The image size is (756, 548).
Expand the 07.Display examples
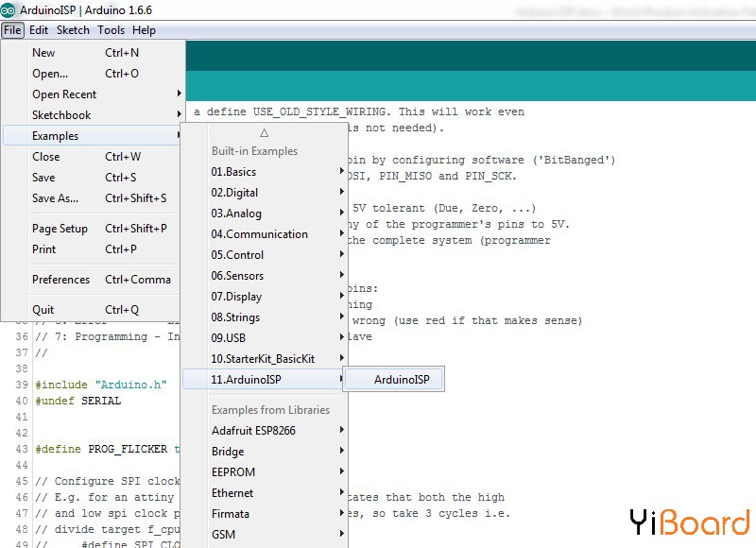click(x=265, y=296)
